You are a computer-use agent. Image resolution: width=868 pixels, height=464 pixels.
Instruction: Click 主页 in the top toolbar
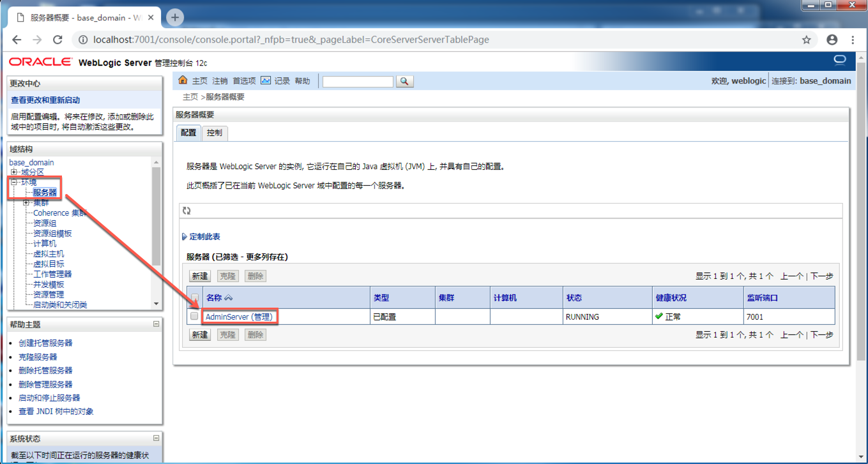coord(200,81)
